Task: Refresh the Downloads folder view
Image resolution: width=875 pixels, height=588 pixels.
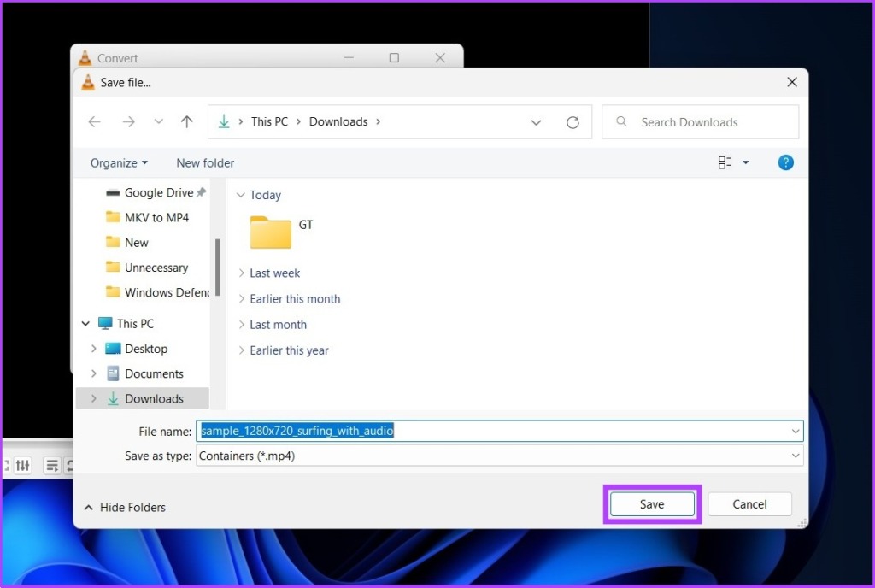Action: (573, 122)
